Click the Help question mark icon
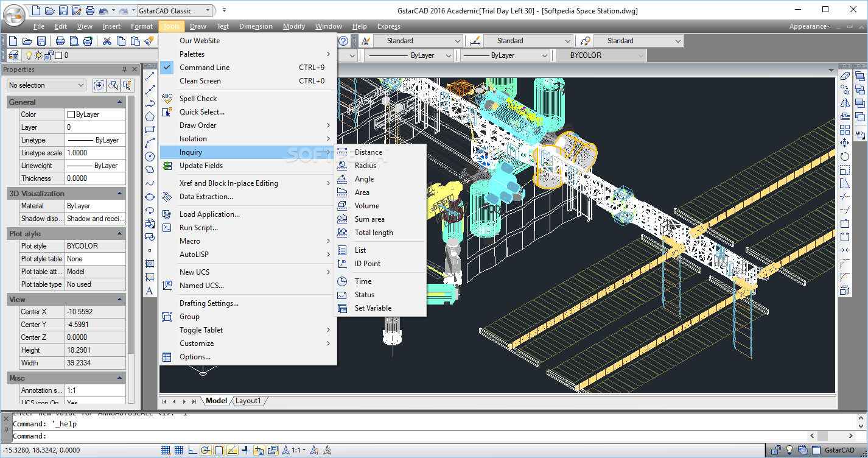The image size is (868, 458). click(x=343, y=41)
